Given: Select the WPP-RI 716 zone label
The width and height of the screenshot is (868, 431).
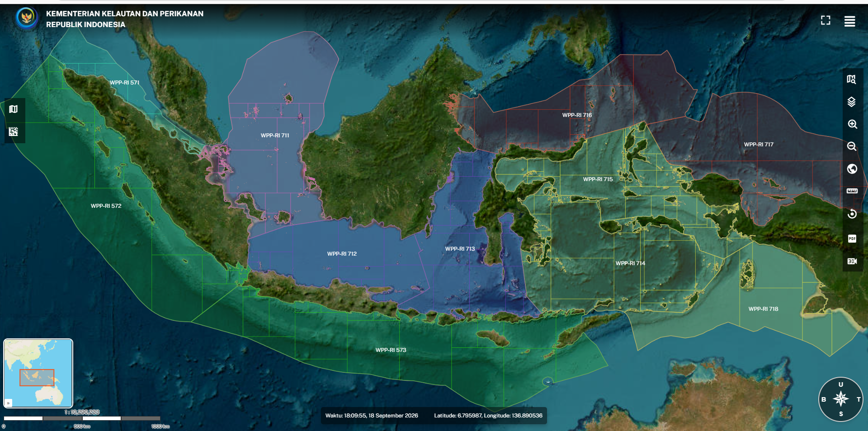Looking at the screenshot, I should (577, 115).
